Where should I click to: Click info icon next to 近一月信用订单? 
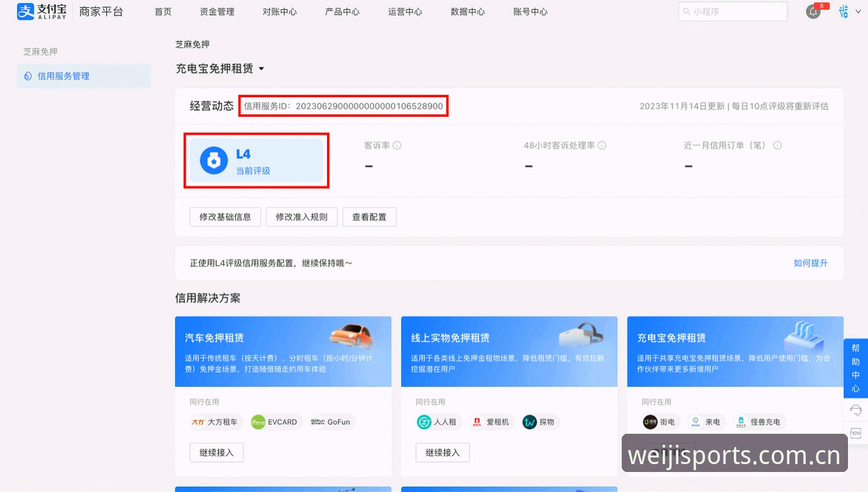coord(777,146)
